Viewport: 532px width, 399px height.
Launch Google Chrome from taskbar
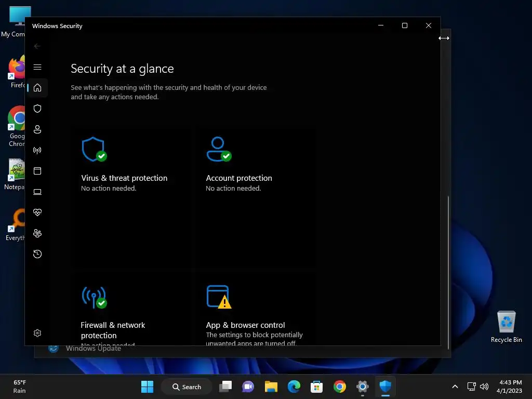click(340, 387)
